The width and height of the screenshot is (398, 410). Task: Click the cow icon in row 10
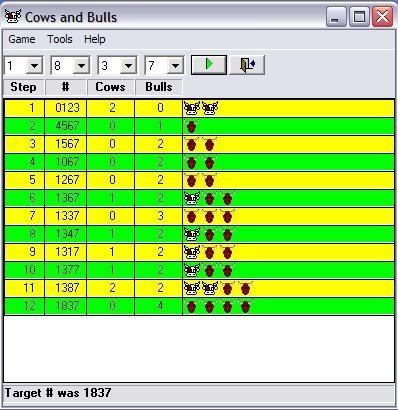tap(192, 270)
